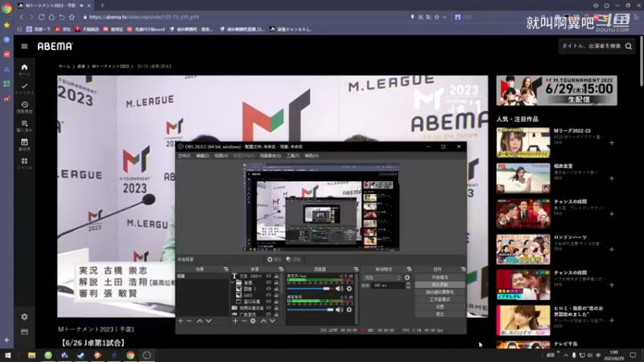Add 相席食堂 to my list with plus
644x362 pixels.
[612, 179]
